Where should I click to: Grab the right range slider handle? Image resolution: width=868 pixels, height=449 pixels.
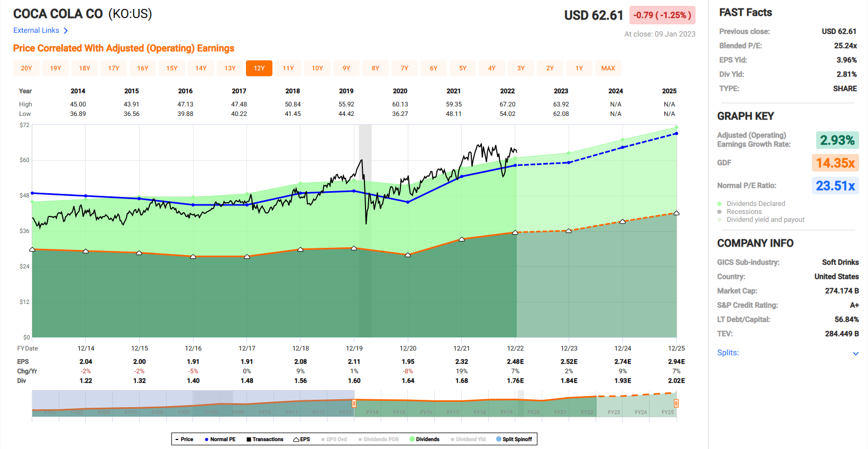676,403
